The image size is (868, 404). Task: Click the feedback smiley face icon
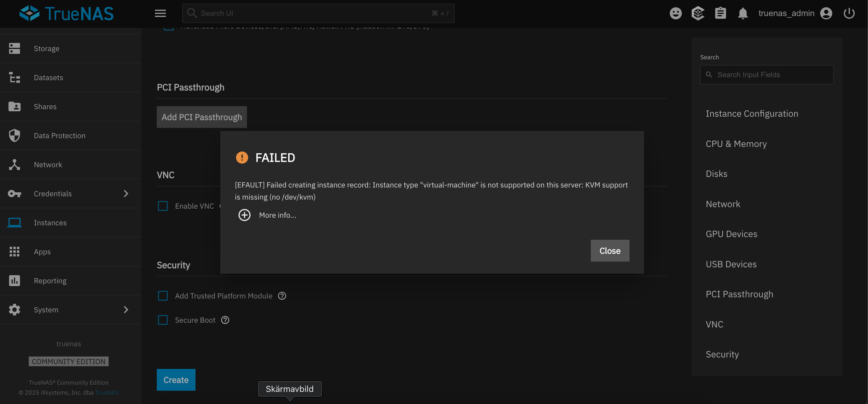675,14
